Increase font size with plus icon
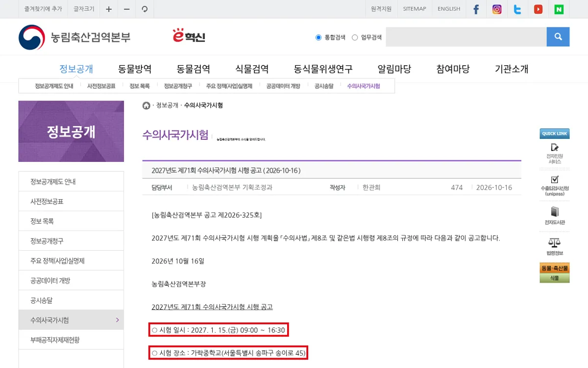Screen dimensions: 588x368 (109, 9)
